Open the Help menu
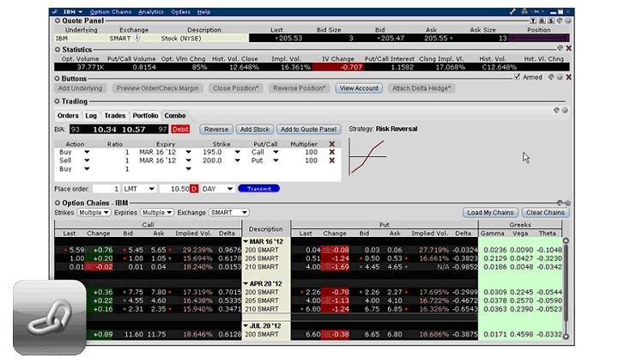This screenshot has height=364, width=618. tap(203, 12)
